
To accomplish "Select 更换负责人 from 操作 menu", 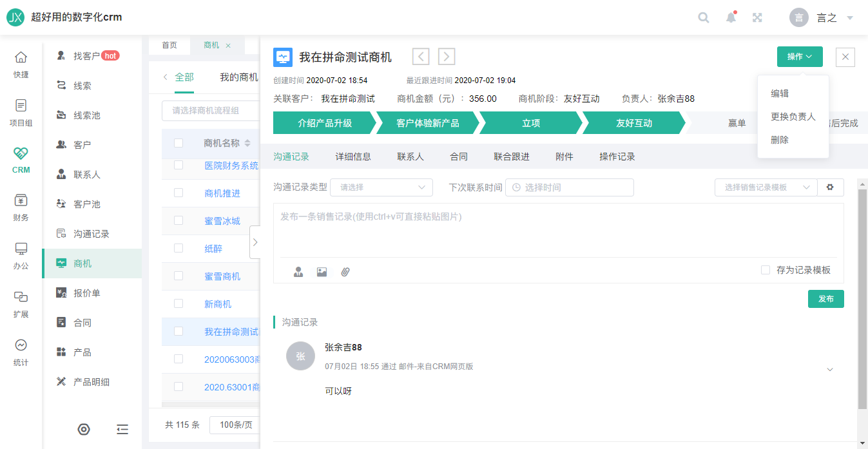I will (793, 117).
